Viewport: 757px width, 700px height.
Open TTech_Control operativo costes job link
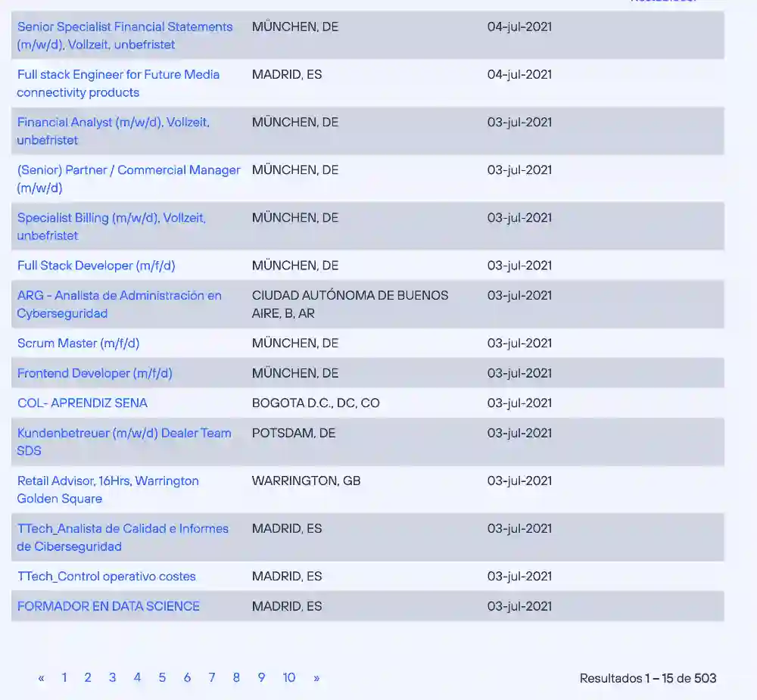106,577
